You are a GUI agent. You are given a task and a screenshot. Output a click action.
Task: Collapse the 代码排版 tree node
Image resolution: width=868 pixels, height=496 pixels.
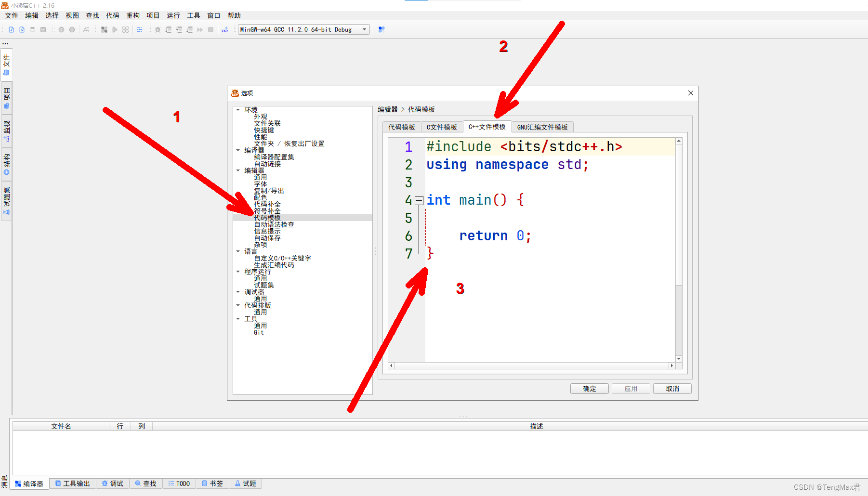238,305
